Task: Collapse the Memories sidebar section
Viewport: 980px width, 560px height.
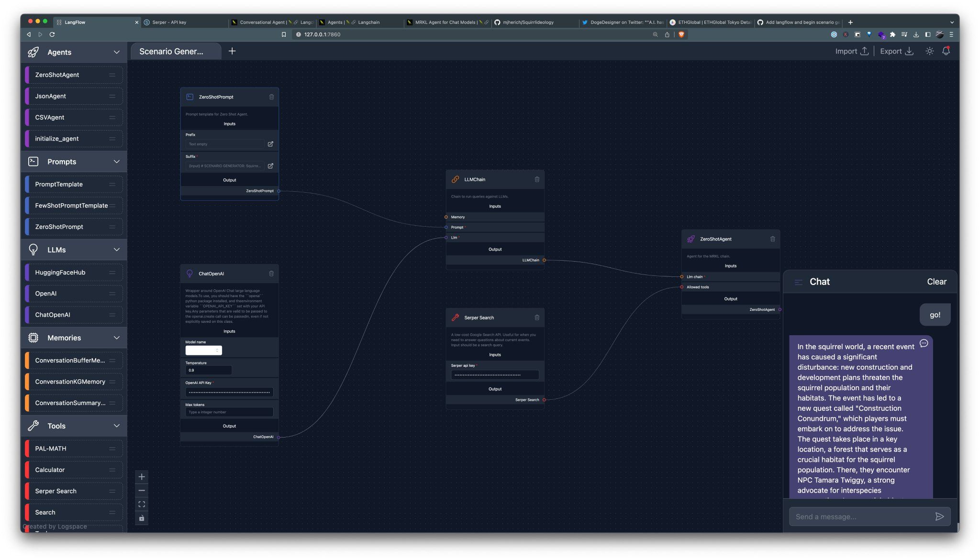Action: point(116,338)
